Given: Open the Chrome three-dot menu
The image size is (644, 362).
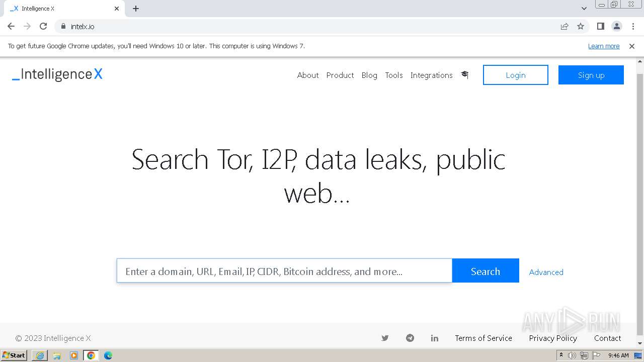Looking at the screenshot, I should click(x=633, y=26).
